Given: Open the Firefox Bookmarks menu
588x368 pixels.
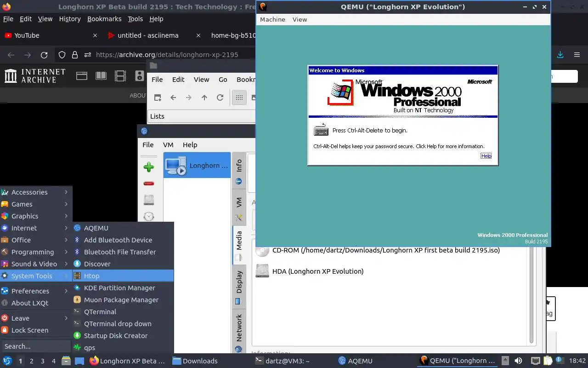Looking at the screenshot, I should pos(104,19).
